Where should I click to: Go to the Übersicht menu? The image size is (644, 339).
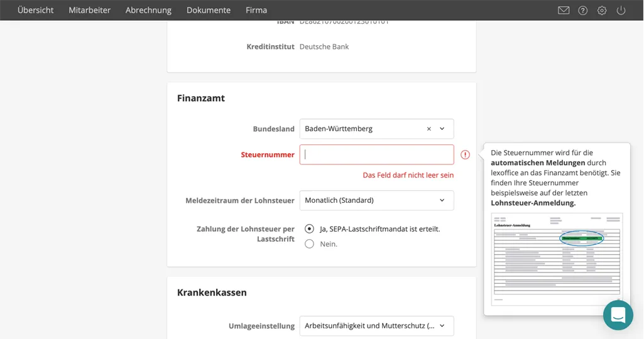coord(35,10)
